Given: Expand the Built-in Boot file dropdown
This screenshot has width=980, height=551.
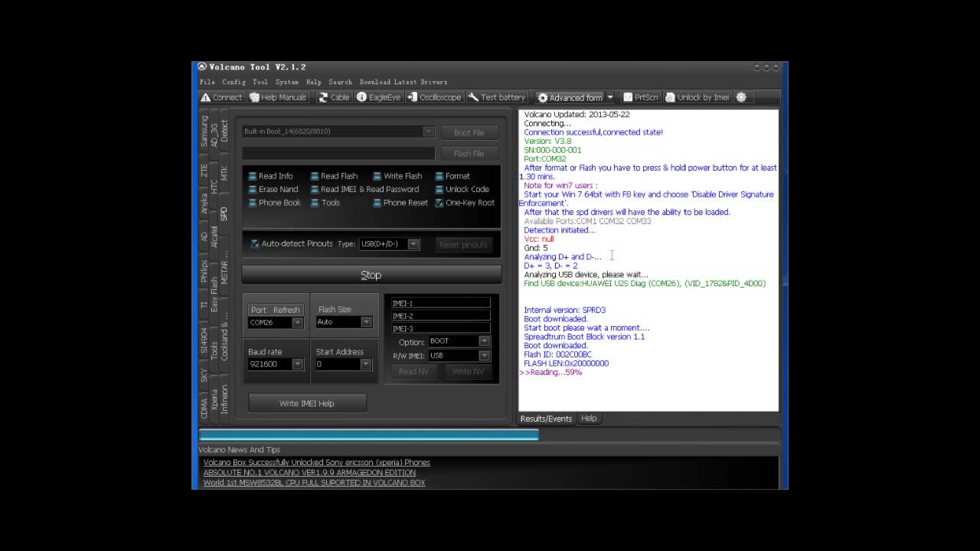Looking at the screenshot, I should [x=428, y=132].
